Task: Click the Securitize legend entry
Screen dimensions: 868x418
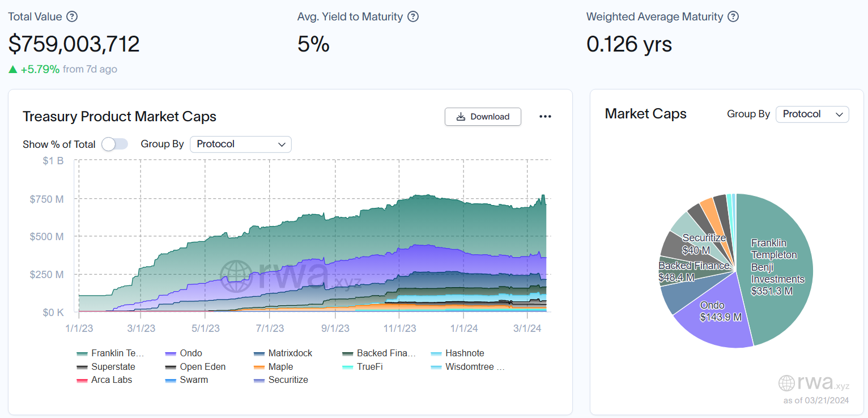Action: pos(281,379)
